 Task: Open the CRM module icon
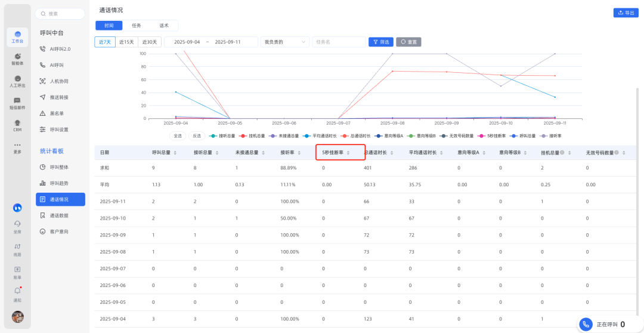[x=17, y=125]
